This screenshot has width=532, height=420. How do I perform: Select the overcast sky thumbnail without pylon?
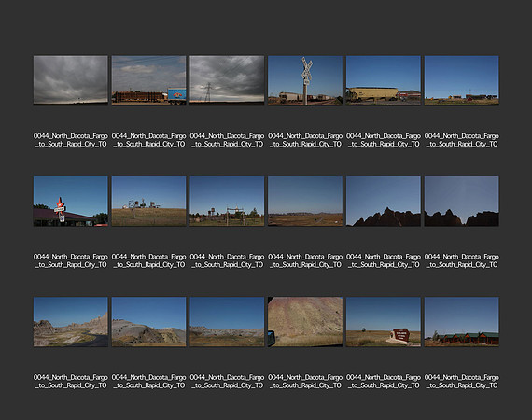[x=71, y=80]
